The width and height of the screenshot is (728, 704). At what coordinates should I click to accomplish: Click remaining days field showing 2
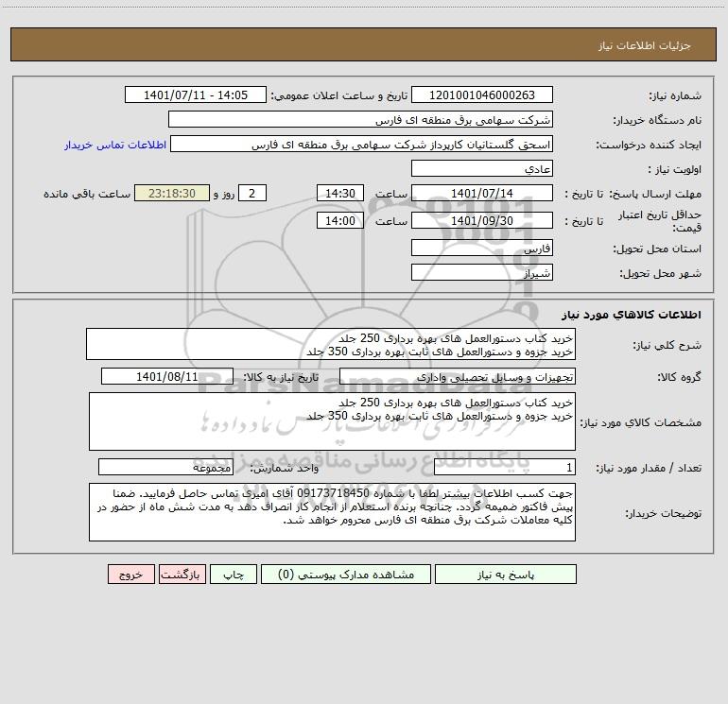coord(252,193)
